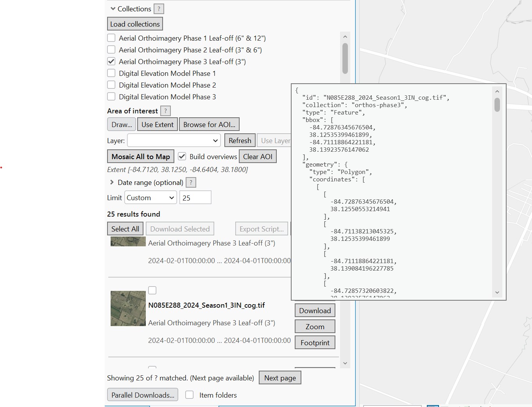The width and height of the screenshot is (532, 407).
Task: Show Footprint of the N085E288 tile
Action: (315, 342)
